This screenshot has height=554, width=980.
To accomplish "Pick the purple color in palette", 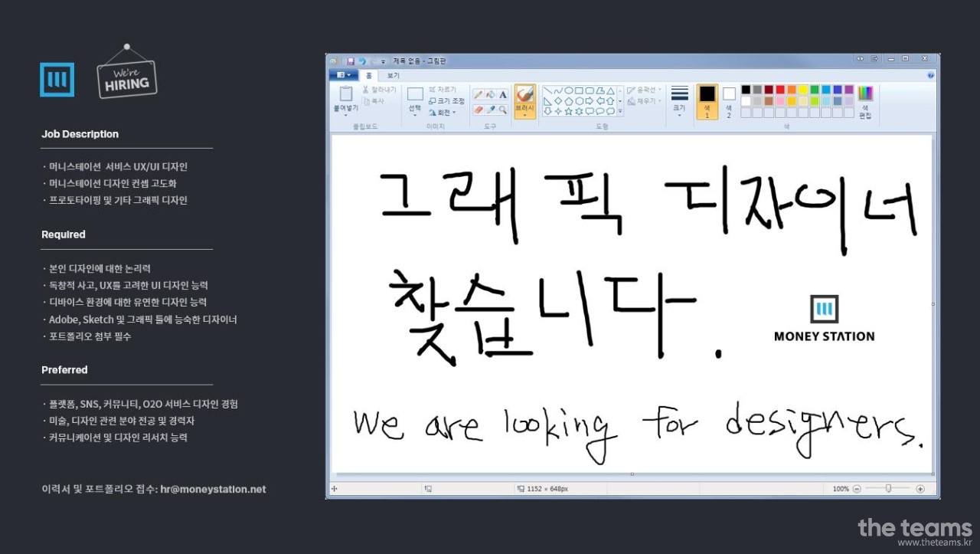I will click(x=849, y=90).
